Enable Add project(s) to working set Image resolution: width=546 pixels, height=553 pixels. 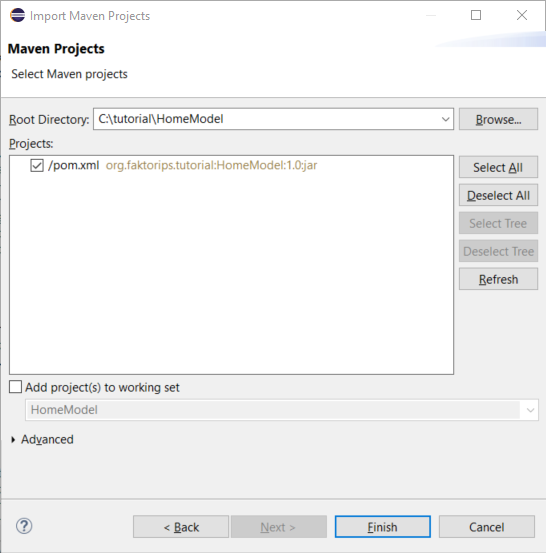pos(16,387)
